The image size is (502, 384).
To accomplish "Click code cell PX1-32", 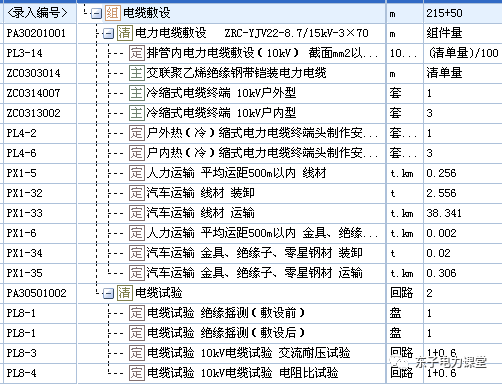I will point(40,193).
